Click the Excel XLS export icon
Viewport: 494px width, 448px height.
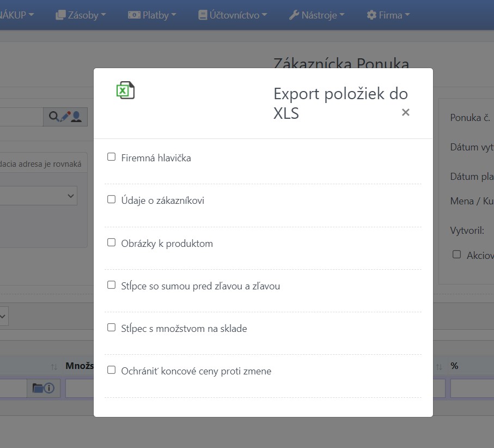click(x=125, y=90)
